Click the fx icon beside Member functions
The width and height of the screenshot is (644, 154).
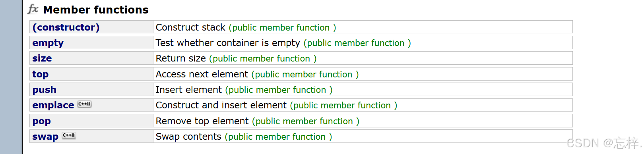[33, 9]
